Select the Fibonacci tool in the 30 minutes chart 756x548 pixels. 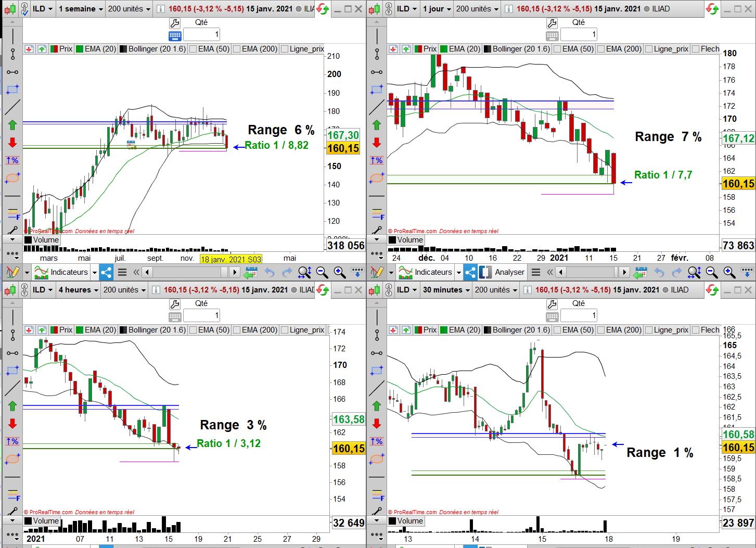click(377, 494)
